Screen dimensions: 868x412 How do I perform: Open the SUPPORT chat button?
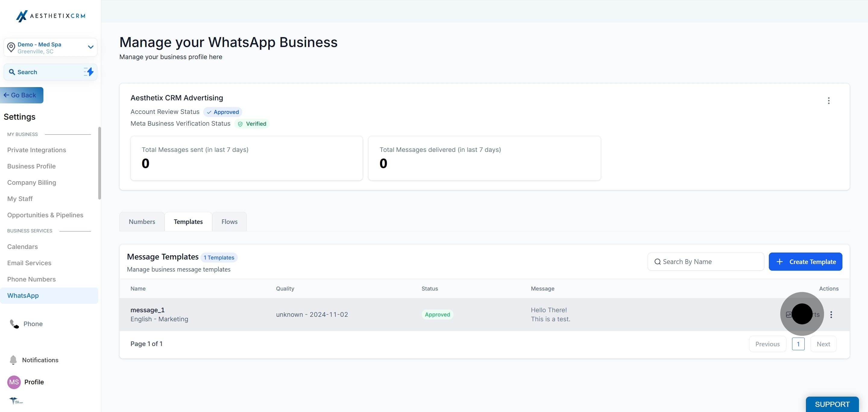(x=832, y=404)
